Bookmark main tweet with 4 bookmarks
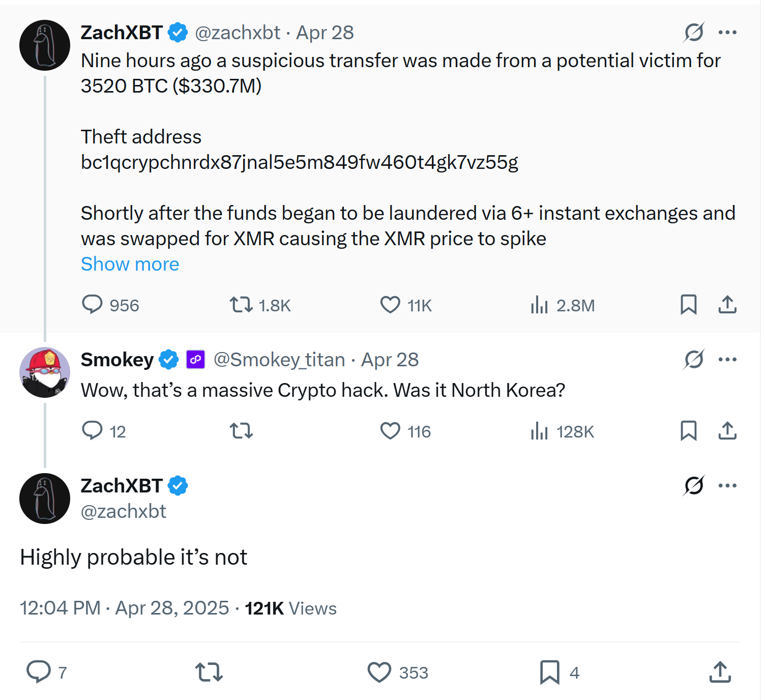This screenshot has height=700, width=765. point(550,672)
